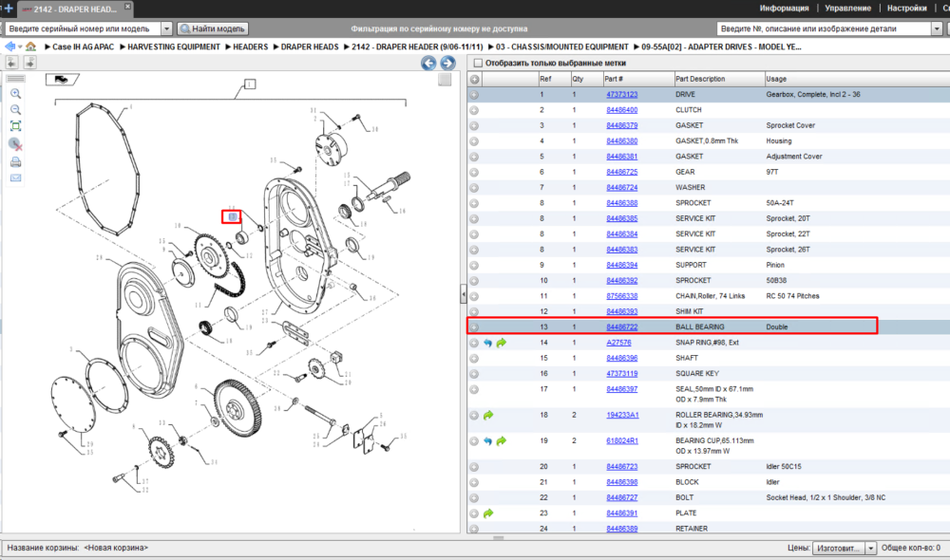
Task: Go to the next diagram with the round blue right arrow
Action: tap(447, 63)
